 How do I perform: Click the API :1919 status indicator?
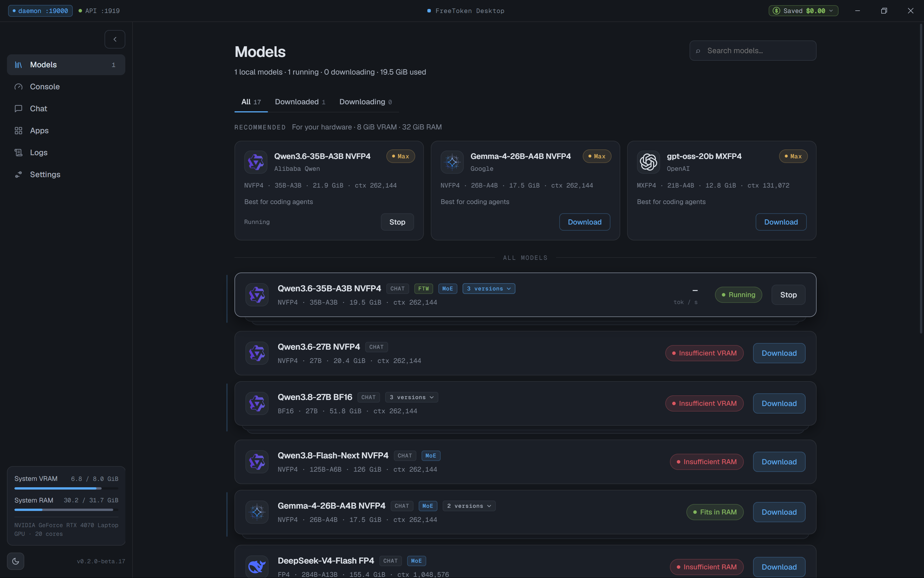99,11
